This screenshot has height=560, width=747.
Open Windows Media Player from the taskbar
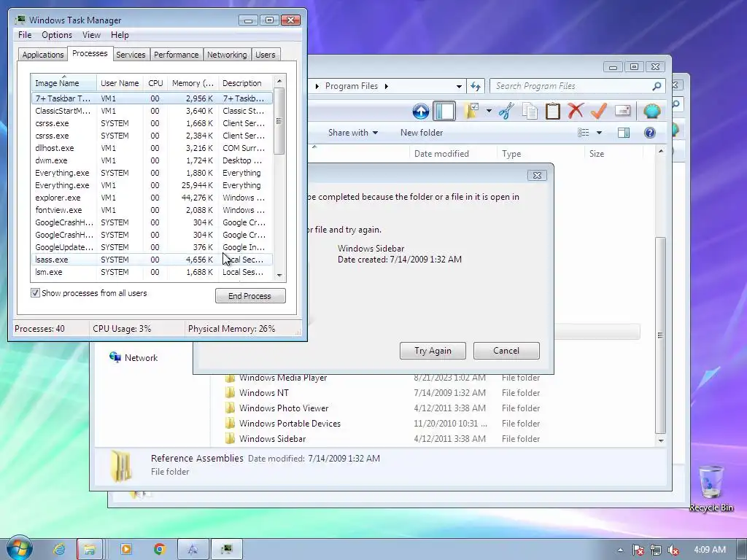[x=126, y=550]
